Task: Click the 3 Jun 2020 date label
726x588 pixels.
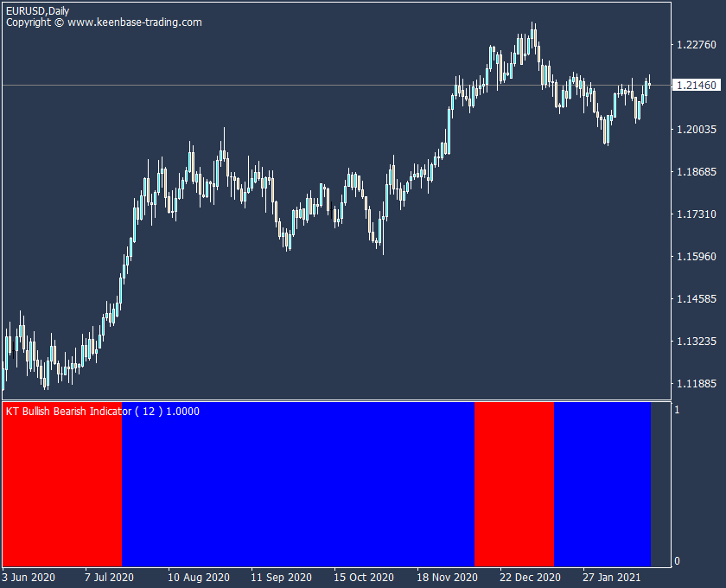Action: pyautogui.click(x=29, y=578)
